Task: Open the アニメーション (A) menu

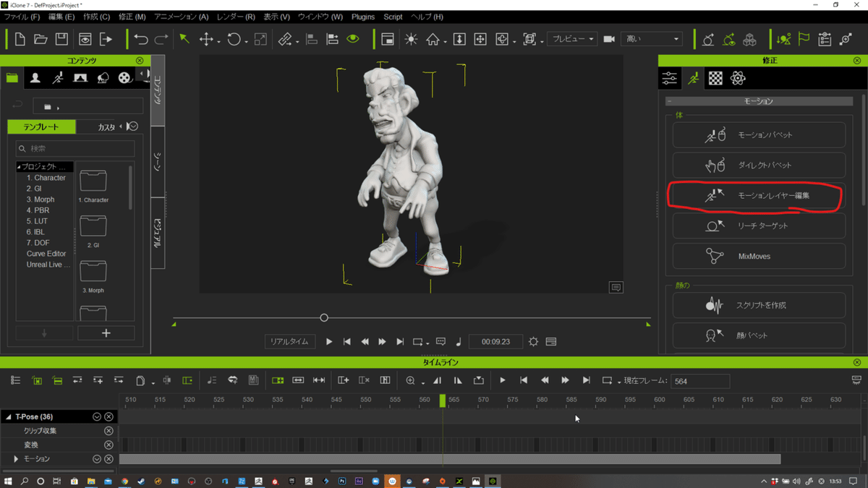Action: pos(181,17)
